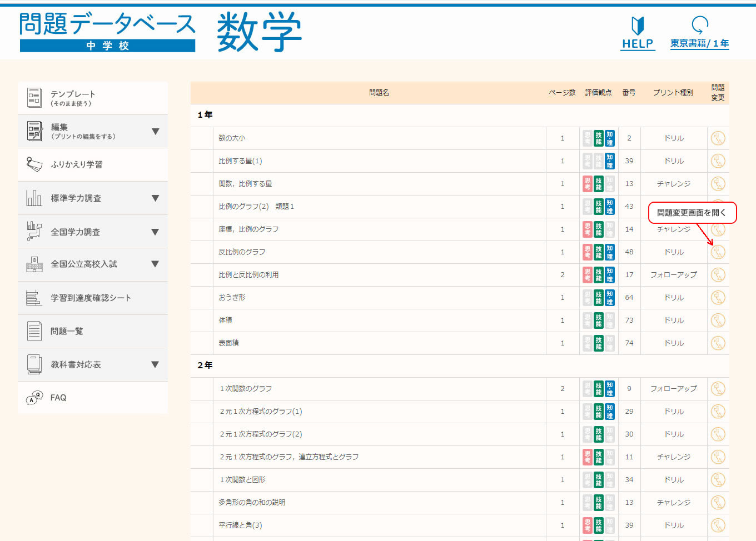Open the テンプレート menu item
Image resolution: width=756 pixels, height=541 pixels.
[x=93, y=98]
